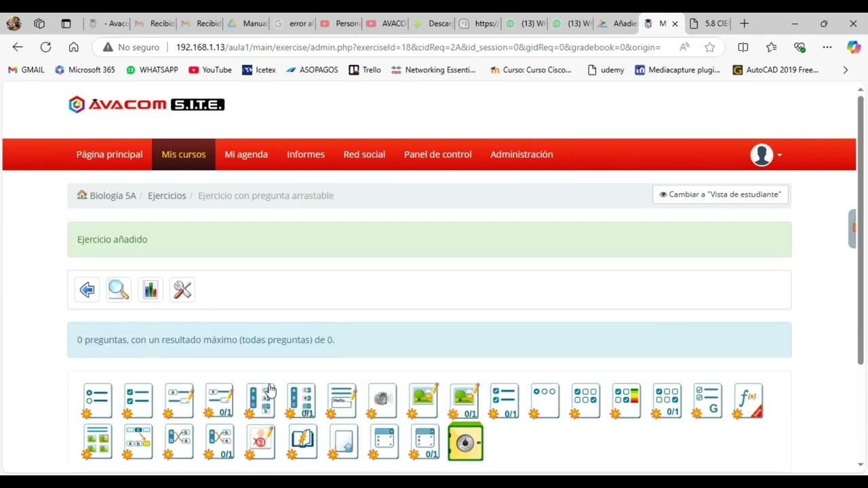Add calculated f(x) formula question
Viewport: 868px width, 488px height.
(x=748, y=401)
